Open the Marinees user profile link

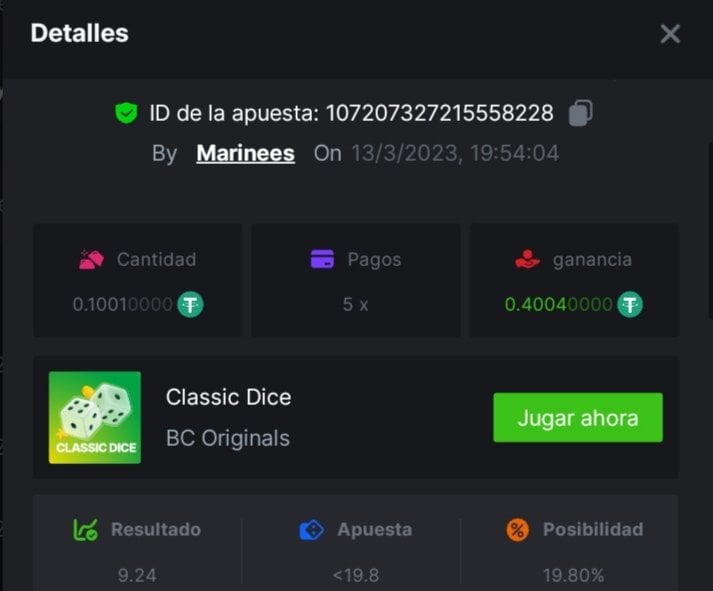tap(245, 153)
